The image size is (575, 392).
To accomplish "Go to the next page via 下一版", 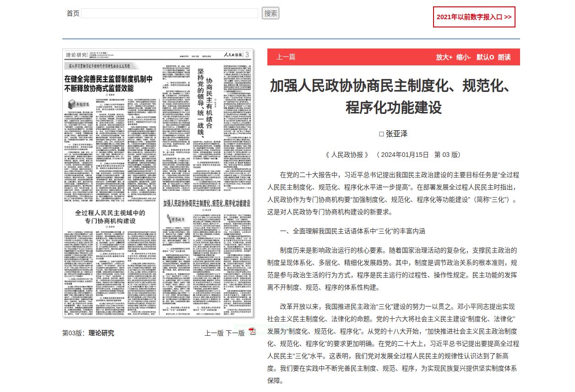I will [235, 333].
